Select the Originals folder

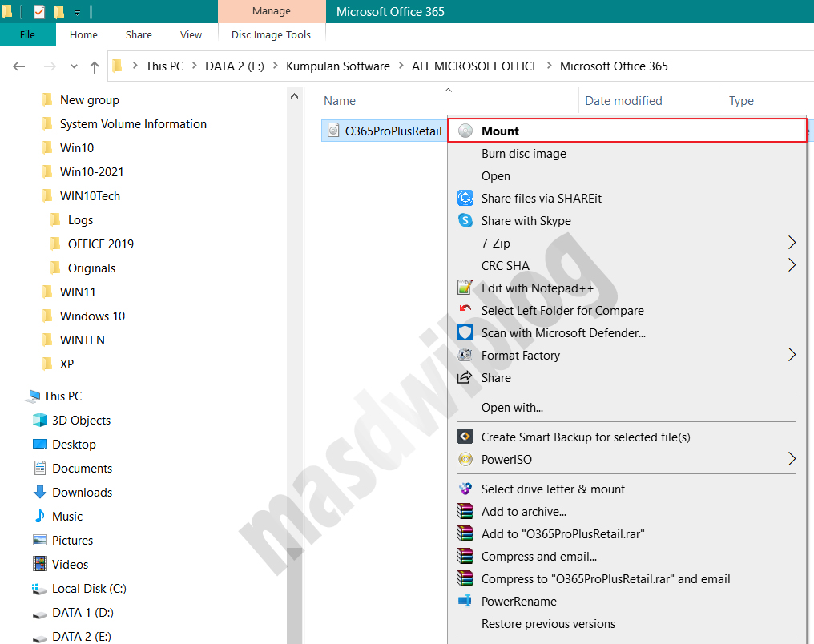(91, 268)
